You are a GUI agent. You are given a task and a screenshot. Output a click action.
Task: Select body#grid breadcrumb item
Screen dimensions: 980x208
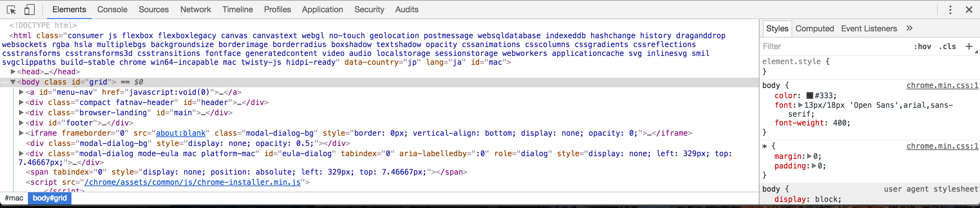[x=50, y=198]
